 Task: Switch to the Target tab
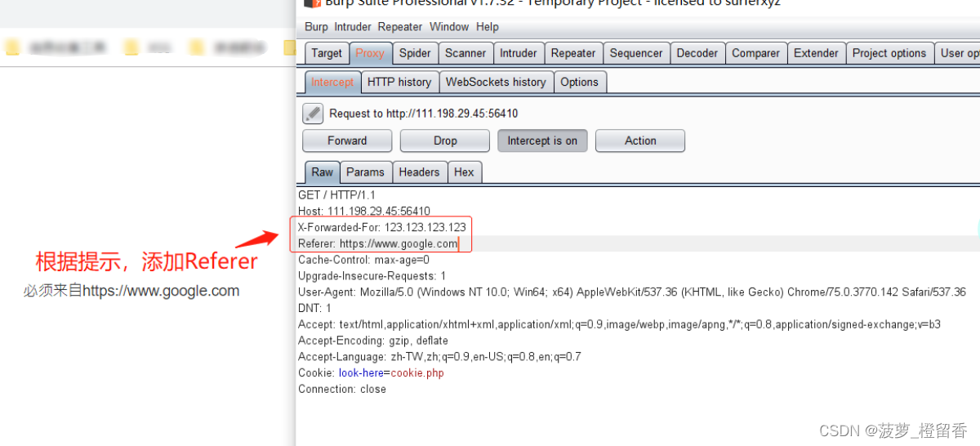tap(327, 53)
